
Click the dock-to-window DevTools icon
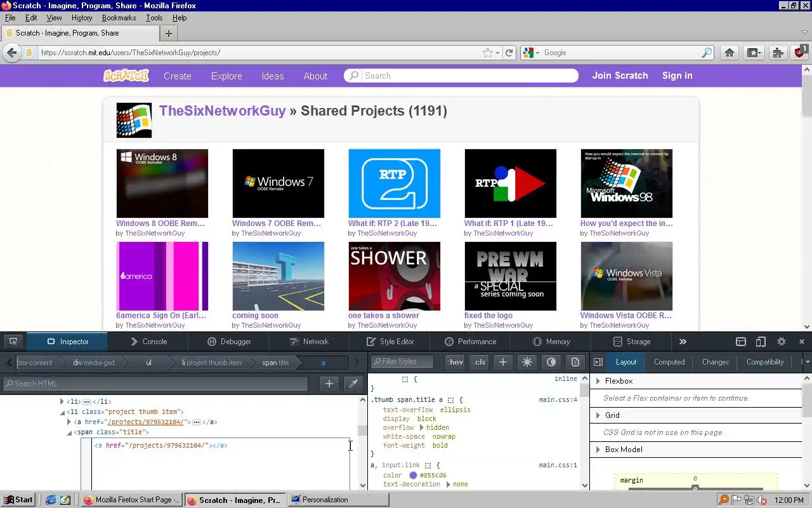click(x=740, y=342)
